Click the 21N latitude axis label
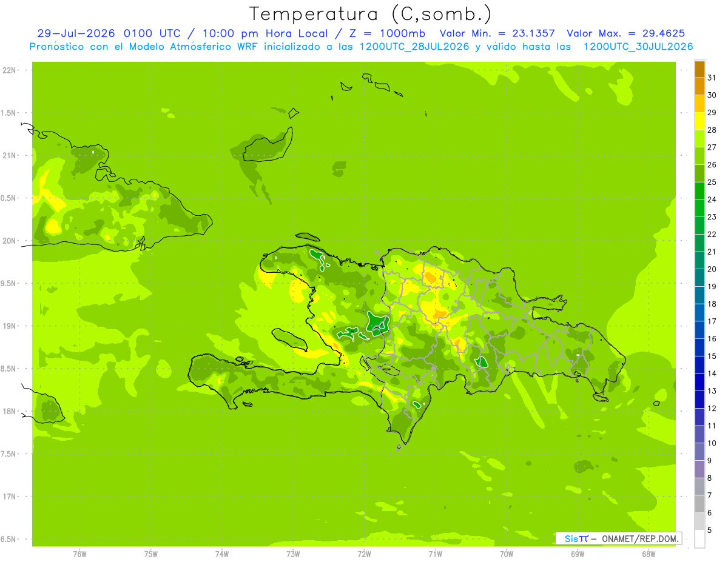Image resolution: width=728 pixels, height=562 pixels. 8,155
